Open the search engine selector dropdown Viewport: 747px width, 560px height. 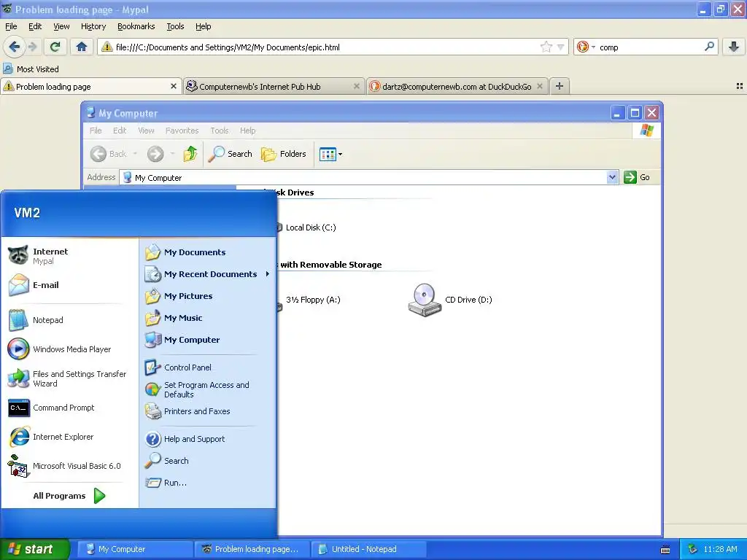tap(593, 47)
